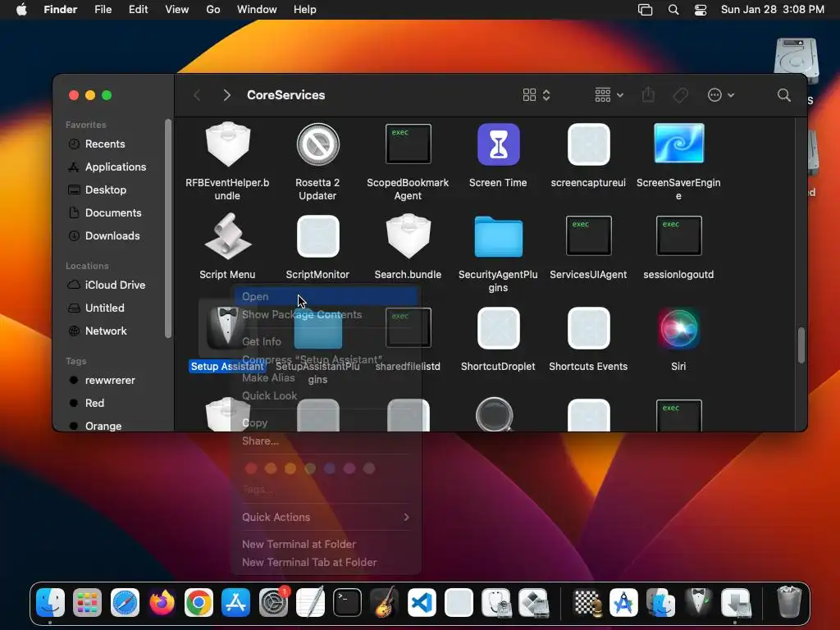
Task: Select the Shortcuts Events app icon
Action: coord(588,328)
